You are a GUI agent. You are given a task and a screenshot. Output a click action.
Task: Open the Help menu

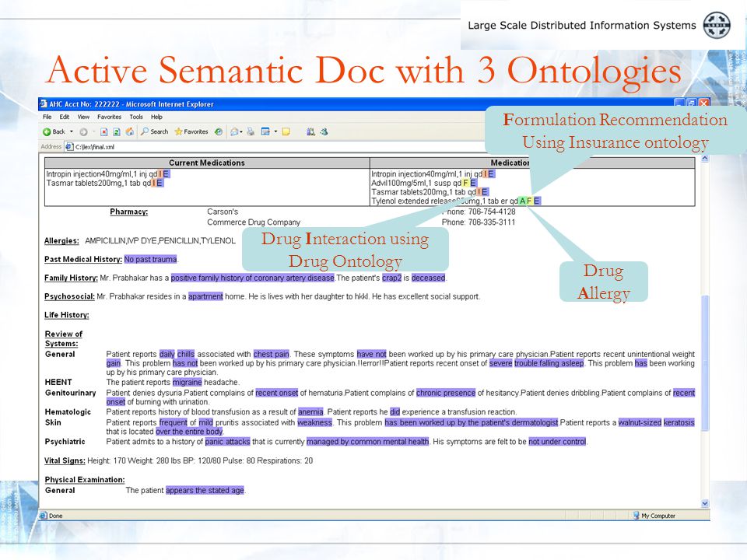click(x=156, y=117)
